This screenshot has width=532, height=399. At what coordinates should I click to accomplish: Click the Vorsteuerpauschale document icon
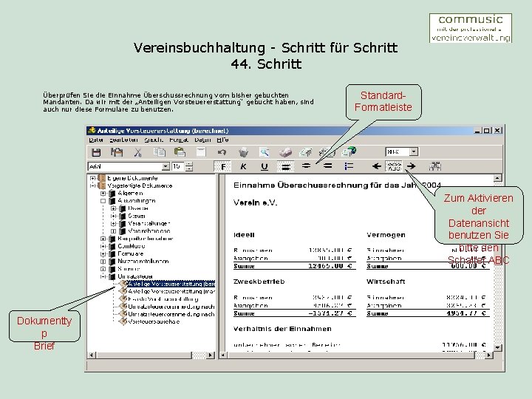123,321
